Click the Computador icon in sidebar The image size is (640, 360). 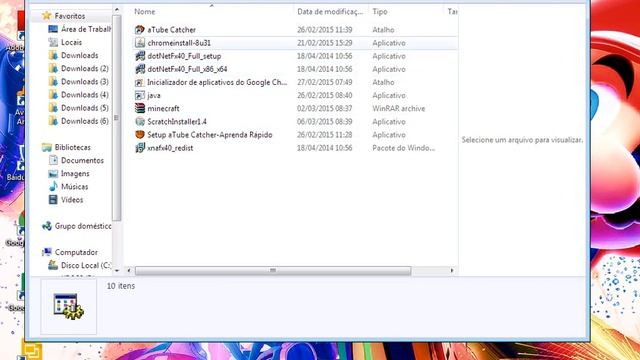coord(47,252)
